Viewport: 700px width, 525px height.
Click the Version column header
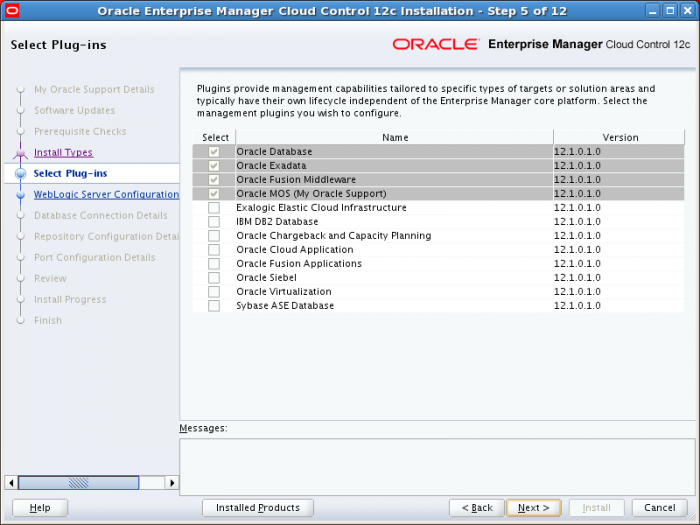click(619, 138)
